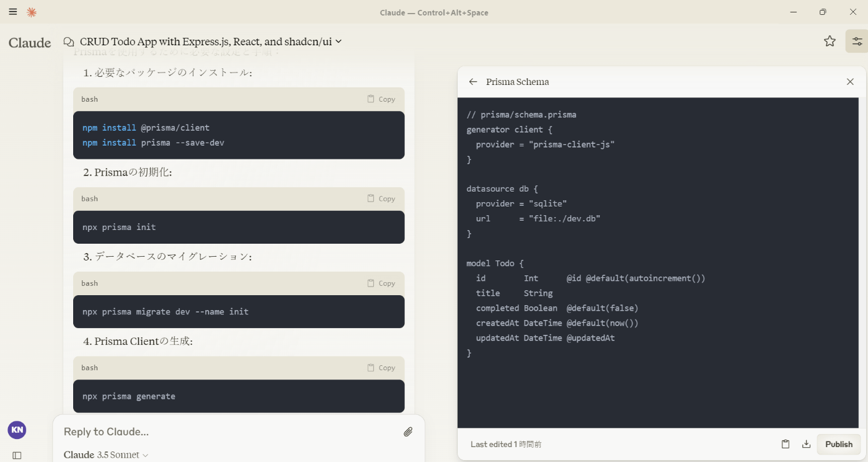Go back from the Prisma Schema artifact

pos(473,82)
